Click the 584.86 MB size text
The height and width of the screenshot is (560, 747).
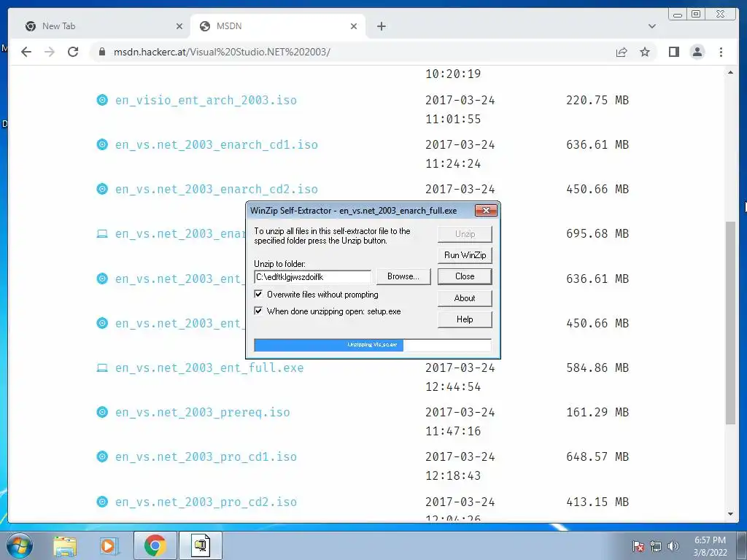coord(597,367)
